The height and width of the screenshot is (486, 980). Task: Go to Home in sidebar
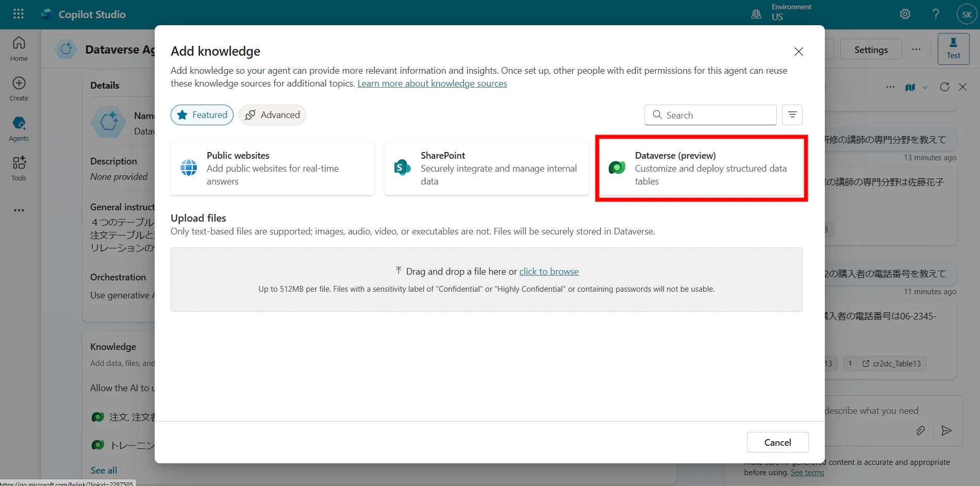pyautogui.click(x=19, y=49)
